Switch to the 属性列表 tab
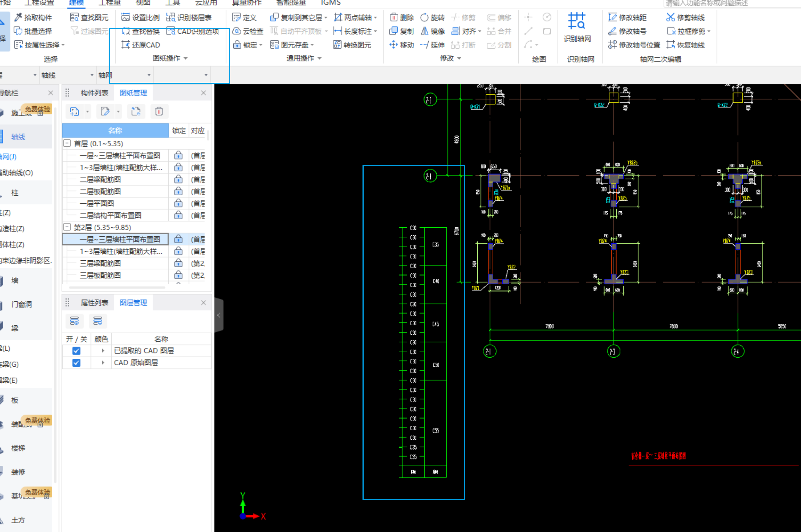The image size is (801, 532). [94, 303]
